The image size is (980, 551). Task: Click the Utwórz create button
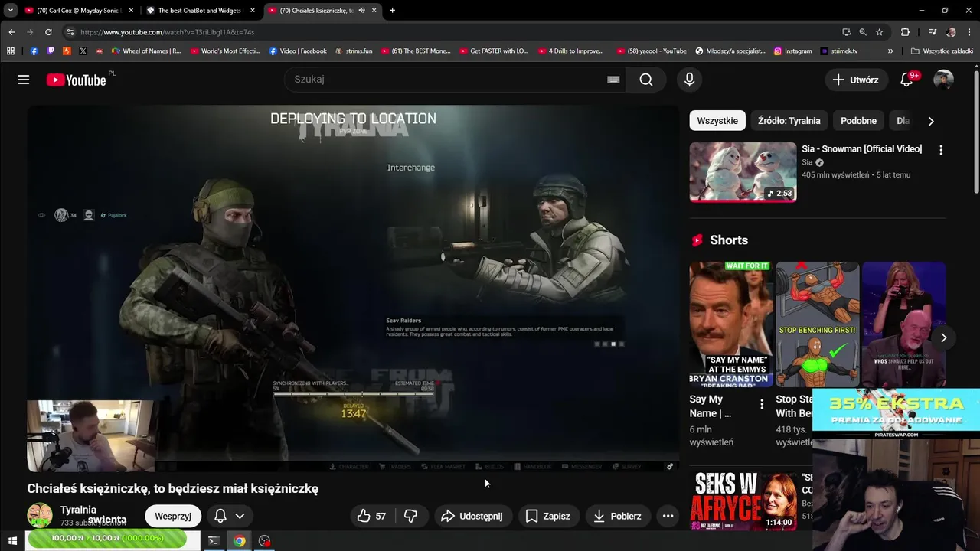pyautogui.click(x=855, y=80)
